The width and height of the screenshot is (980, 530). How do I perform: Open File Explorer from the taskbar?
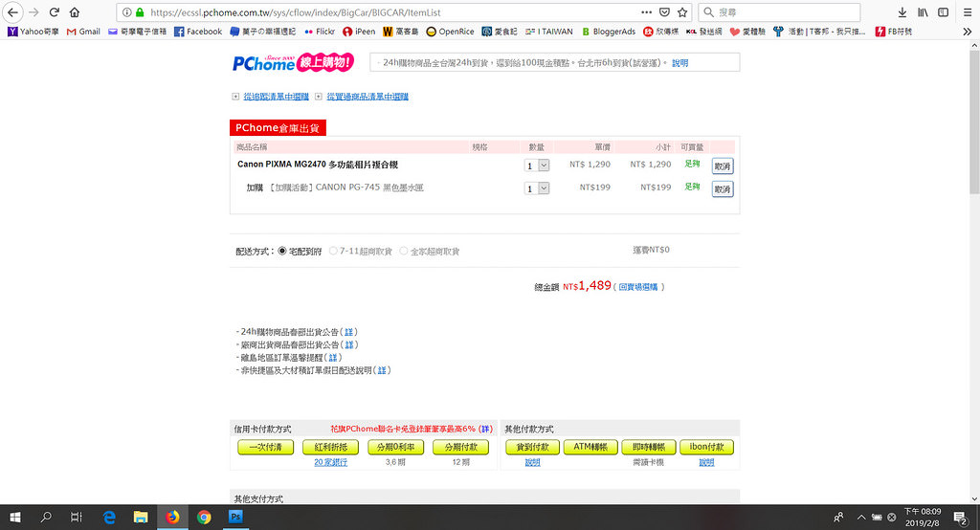tap(141, 517)
